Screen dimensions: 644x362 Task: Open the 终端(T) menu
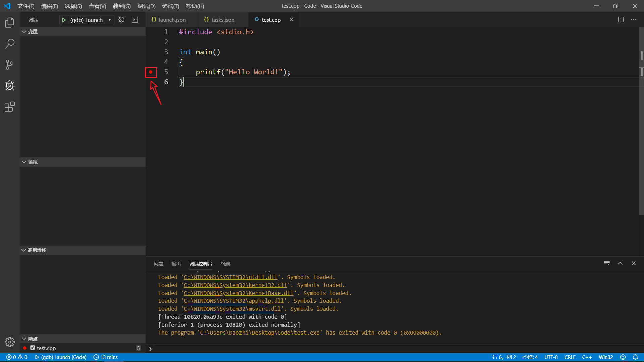170,6
